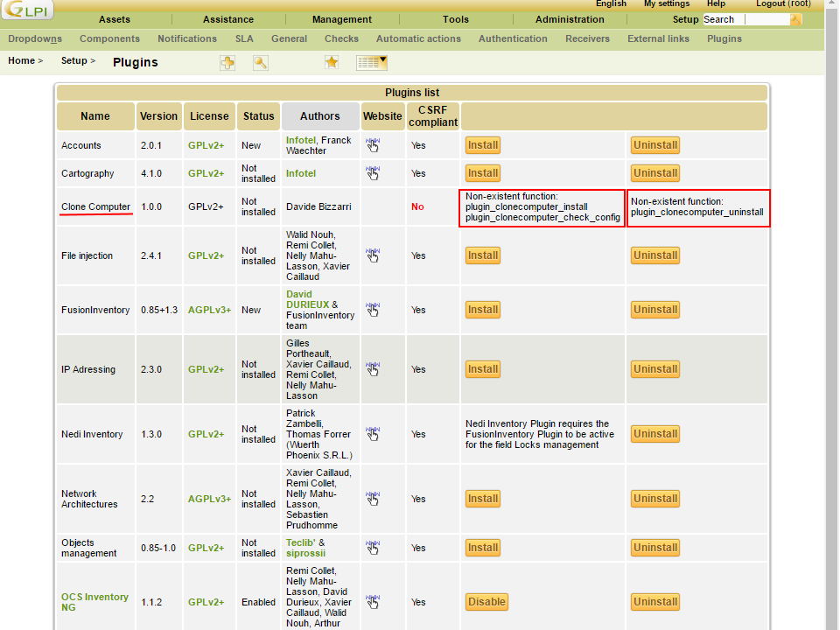Click the Setup breadcrumb link
Image resolution: width=840 pixels, height=630 pixels.
click(73, 60)
